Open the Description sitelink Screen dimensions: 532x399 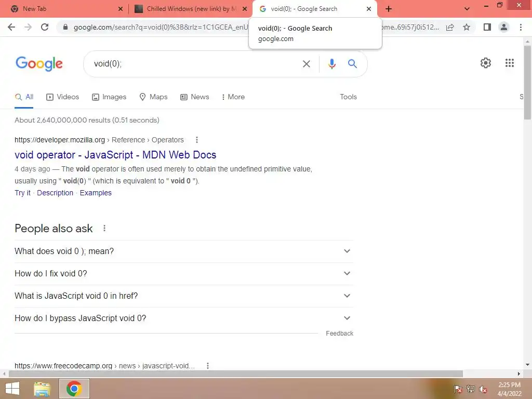pos(55,193)
